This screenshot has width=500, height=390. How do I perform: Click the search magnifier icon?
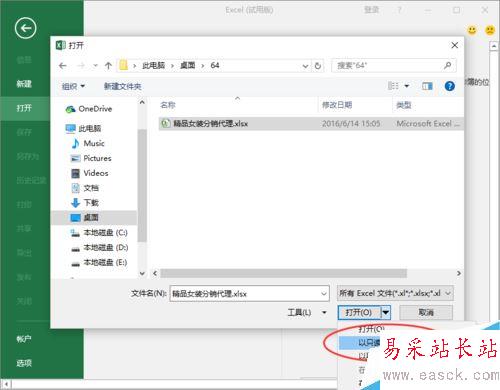pyautogui.click(x=448, y=66)
